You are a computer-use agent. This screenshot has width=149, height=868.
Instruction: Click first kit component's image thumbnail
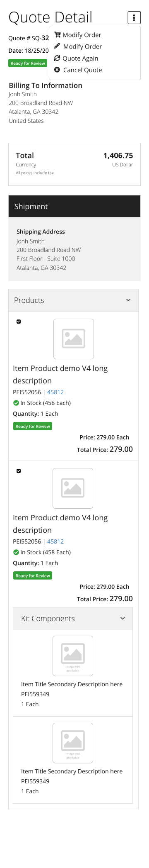pyautogui.click(x=73, y=656)
